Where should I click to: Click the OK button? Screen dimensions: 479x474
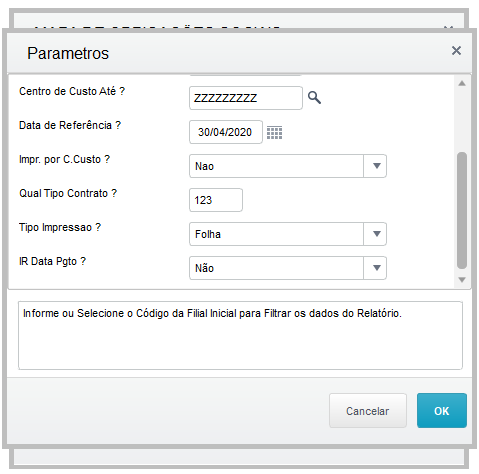click(x=442, y=410)
